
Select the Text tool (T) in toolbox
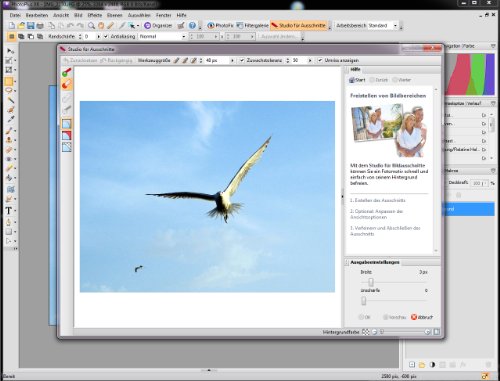(9, 211)
